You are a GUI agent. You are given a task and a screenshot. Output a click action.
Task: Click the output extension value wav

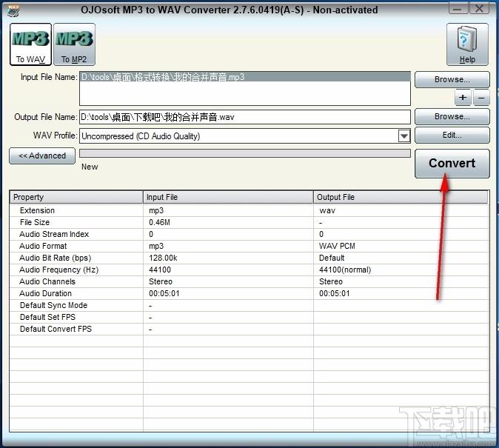tap(327, 210)
